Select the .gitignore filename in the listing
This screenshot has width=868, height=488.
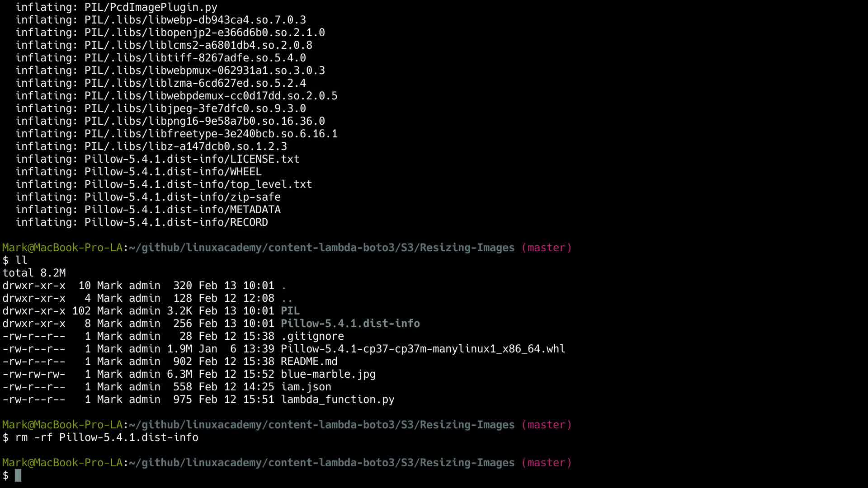[x=312, y=336]
